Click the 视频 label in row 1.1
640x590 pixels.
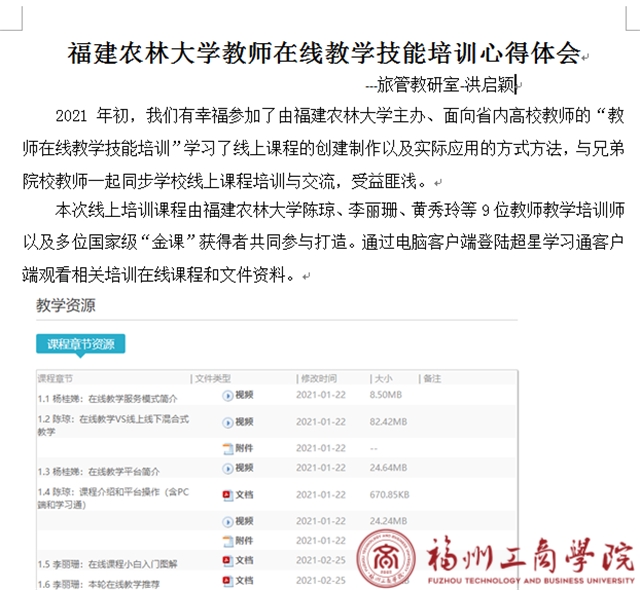point(244,395)
